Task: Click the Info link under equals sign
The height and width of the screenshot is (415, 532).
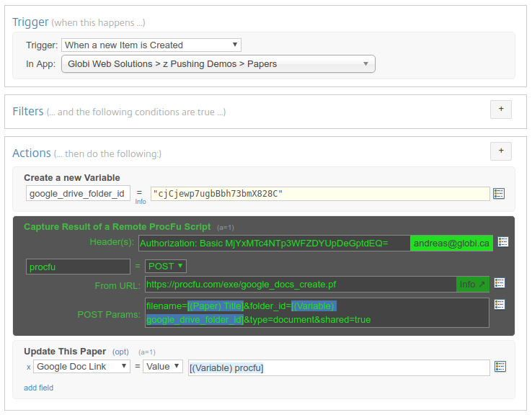Action: click(x=141, y=202)
